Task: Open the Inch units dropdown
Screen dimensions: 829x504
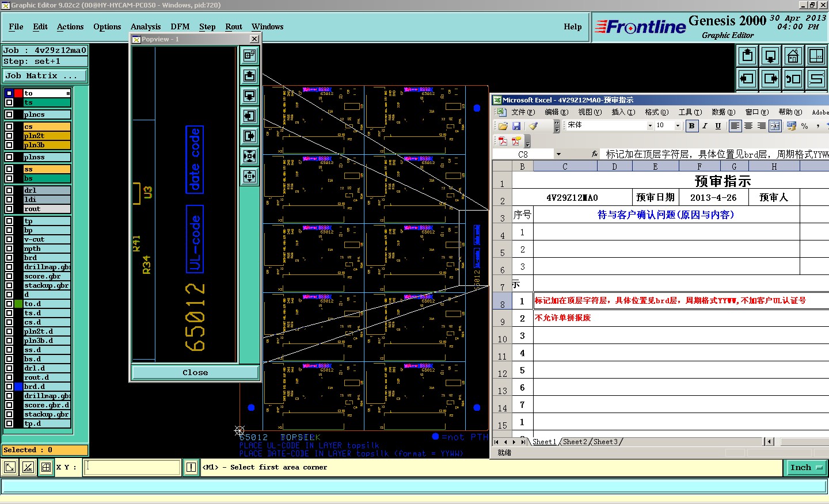Action: point(805,468)
